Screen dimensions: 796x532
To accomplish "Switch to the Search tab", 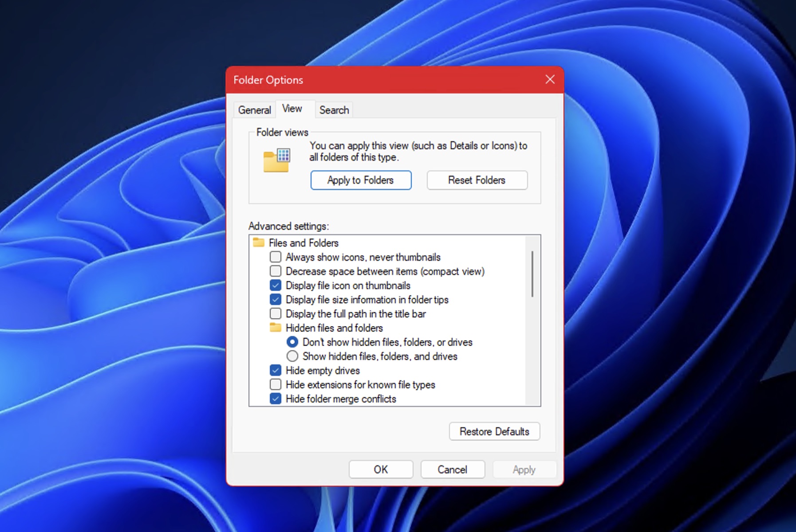I will 334,110.
